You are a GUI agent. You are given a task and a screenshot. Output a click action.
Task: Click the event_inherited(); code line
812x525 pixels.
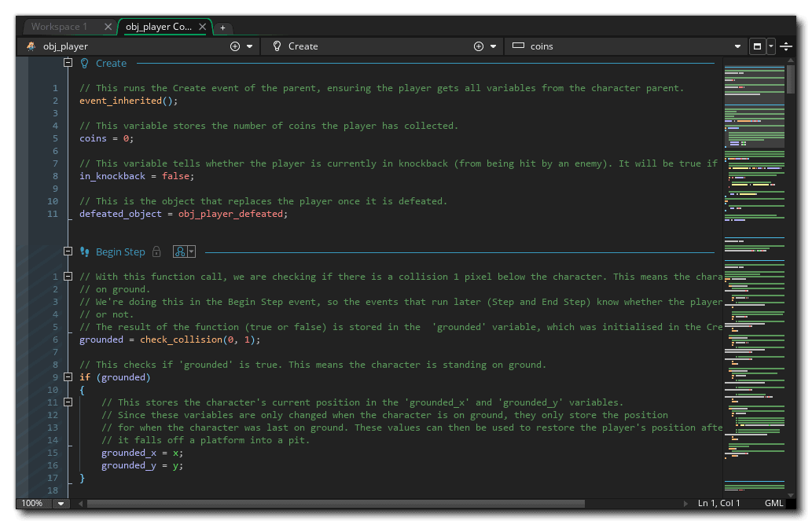128,101
